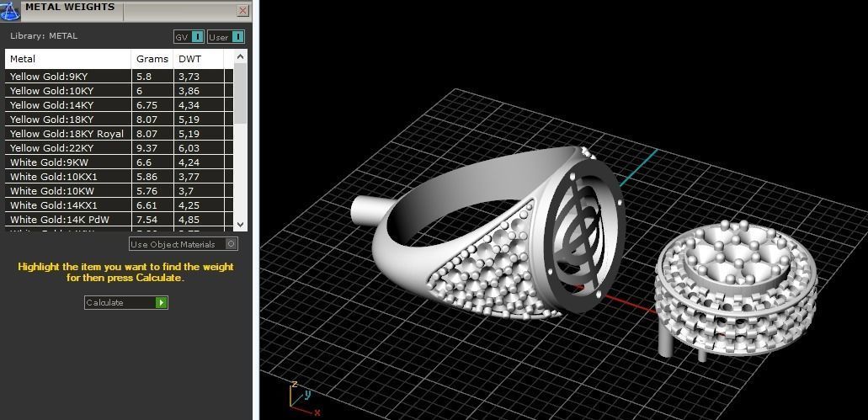Viewport: 868px width, 420px height.
Task: Click the 3,77 DWT cell
Action: coord(199,177)
